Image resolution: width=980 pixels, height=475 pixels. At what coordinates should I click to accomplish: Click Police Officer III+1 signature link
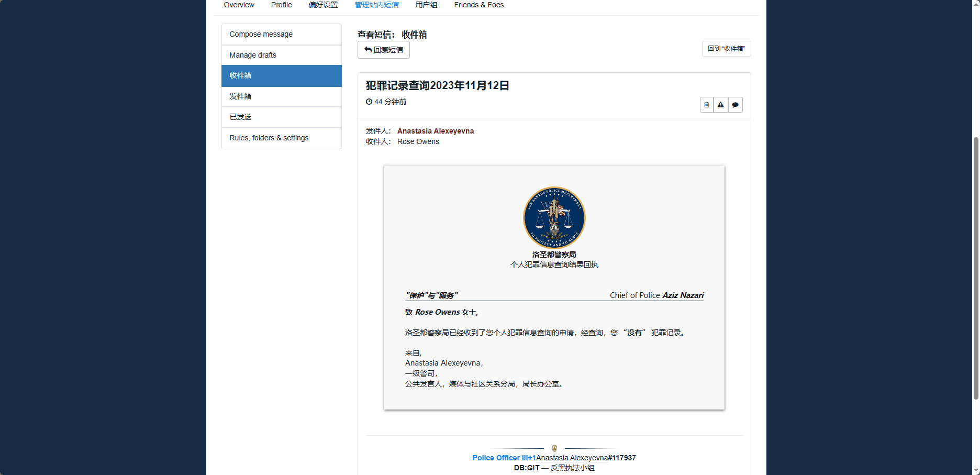tap(504, 458)
